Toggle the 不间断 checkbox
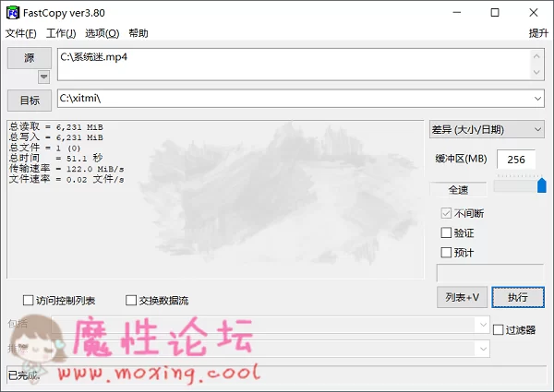 [x=446, y=213]
